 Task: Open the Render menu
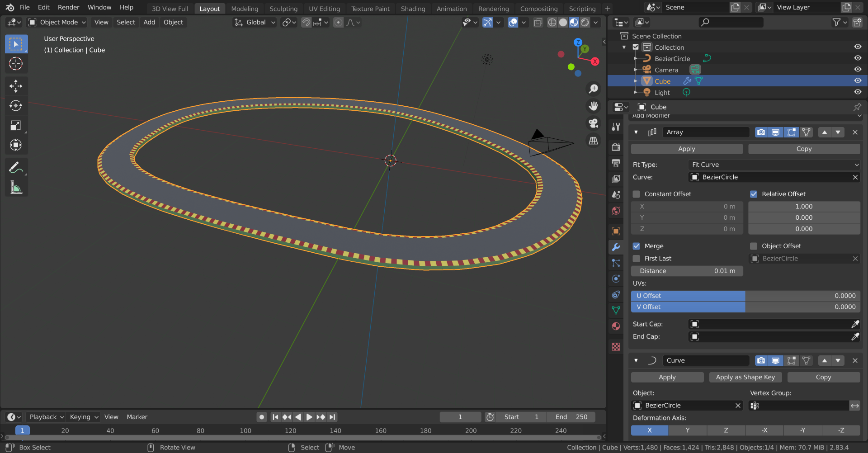68,7
